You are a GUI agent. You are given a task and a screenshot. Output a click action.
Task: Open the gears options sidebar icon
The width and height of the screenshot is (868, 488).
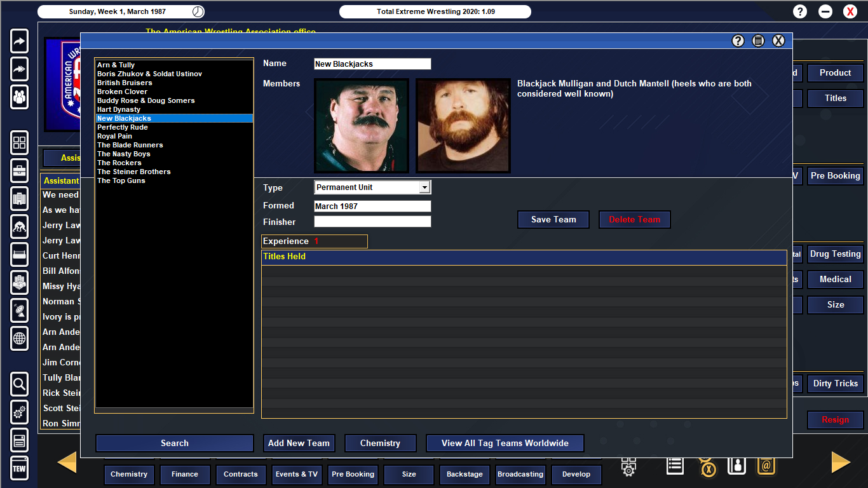click(20, 412)
